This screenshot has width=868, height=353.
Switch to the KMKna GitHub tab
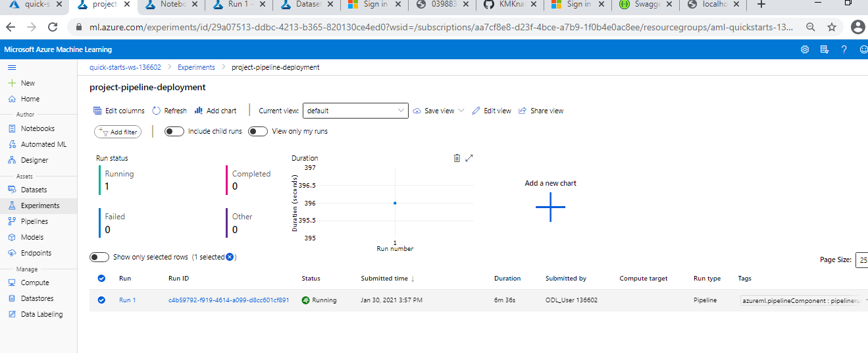click(509, 6)
